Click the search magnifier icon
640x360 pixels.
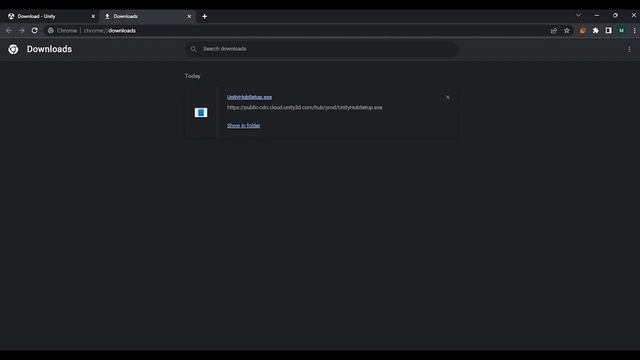(193, 49)
